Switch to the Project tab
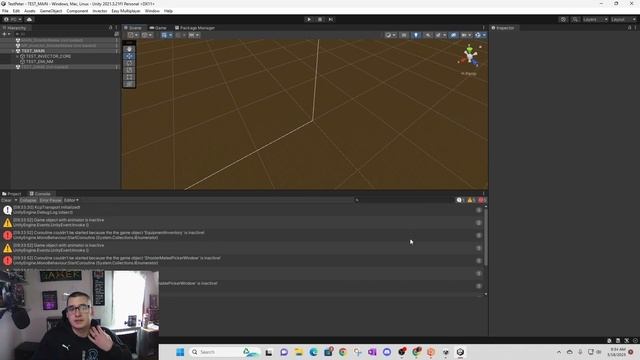640x360 pixels. tap(11, 194)
